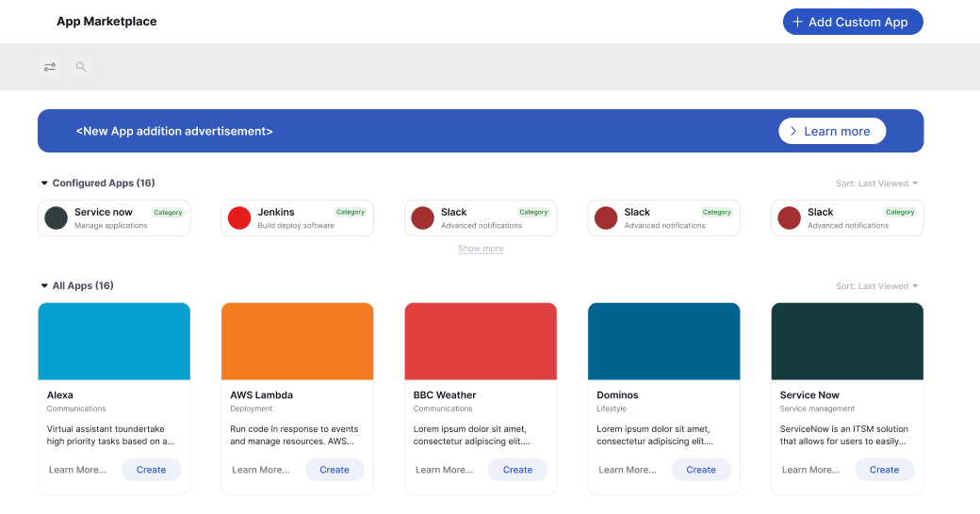Click Learn More for Service Now app

(x=810, y=470)
